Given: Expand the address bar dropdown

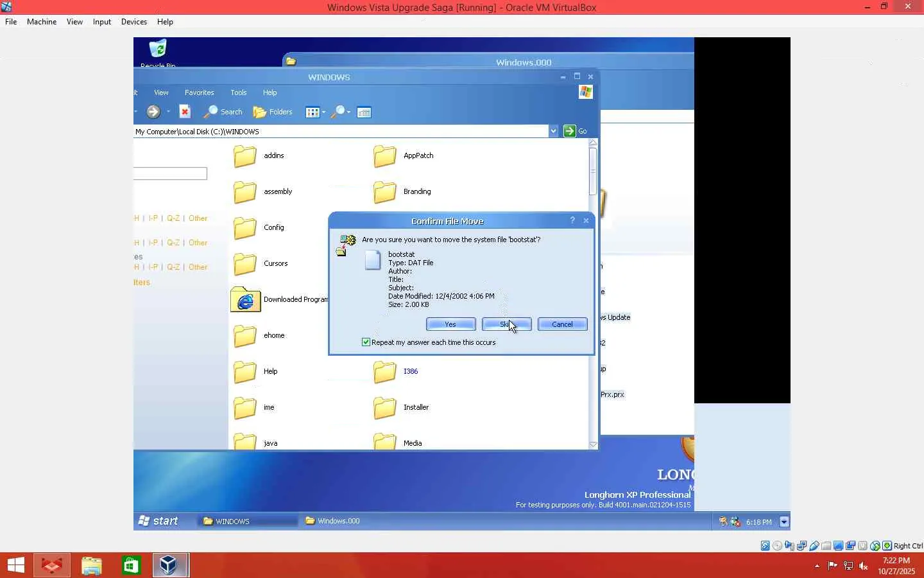Looking at the screenshot, I should click(x=553, y=131).
